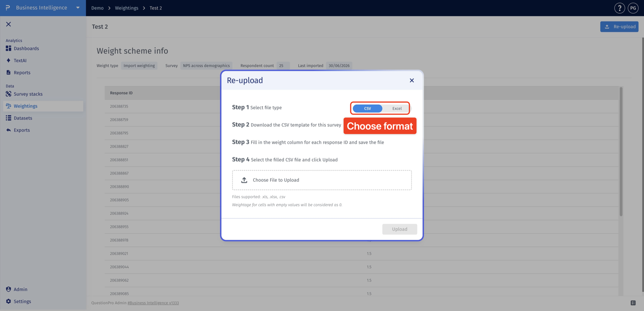Collapse the sidebar with the X icon
Viewport: 644px width, 311px height.
tap(8, 24)
